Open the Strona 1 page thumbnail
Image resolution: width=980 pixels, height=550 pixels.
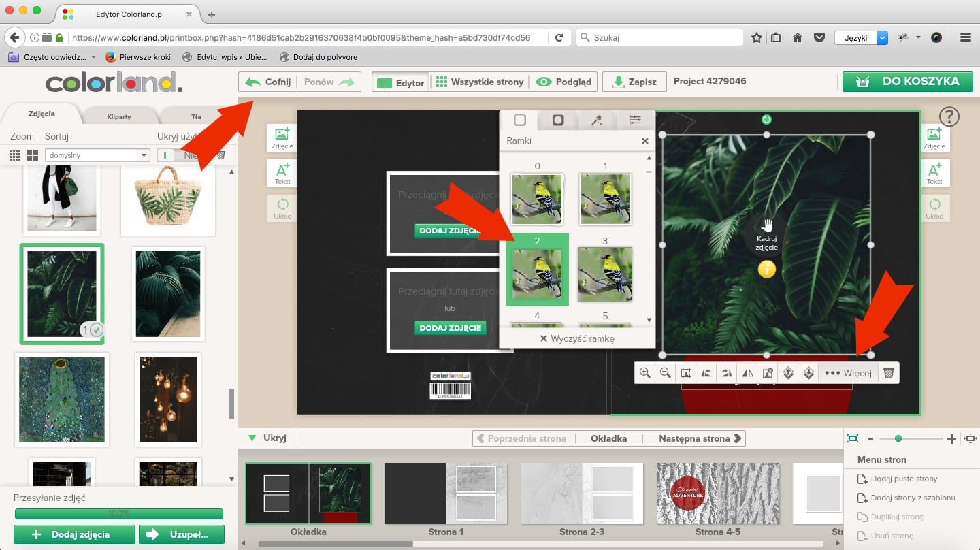tap(446, 494)
